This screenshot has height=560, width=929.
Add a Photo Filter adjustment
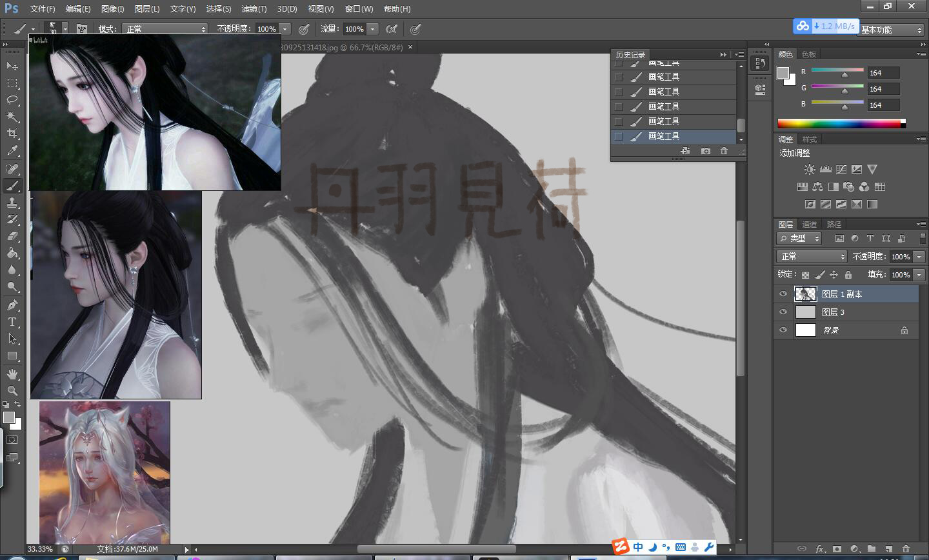(x=848, y=187)
